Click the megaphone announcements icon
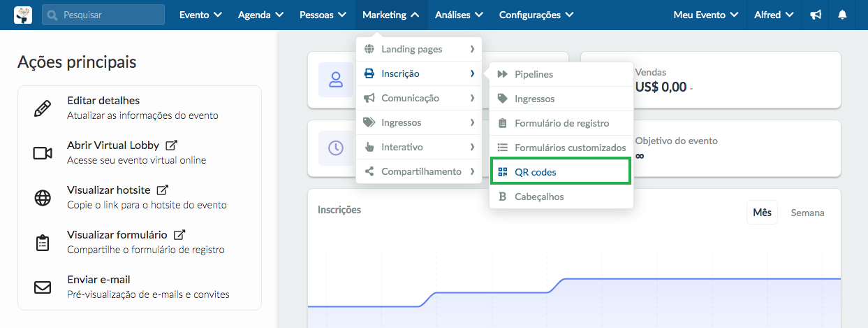868x328 pixels. click(x=816, y=15)
